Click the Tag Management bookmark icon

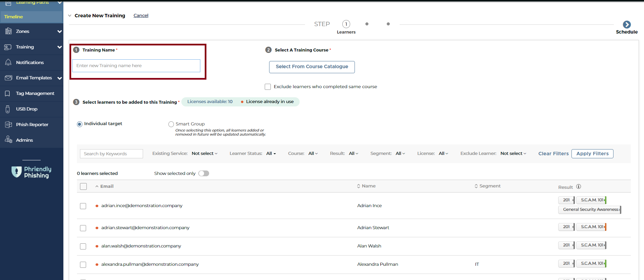7,94
